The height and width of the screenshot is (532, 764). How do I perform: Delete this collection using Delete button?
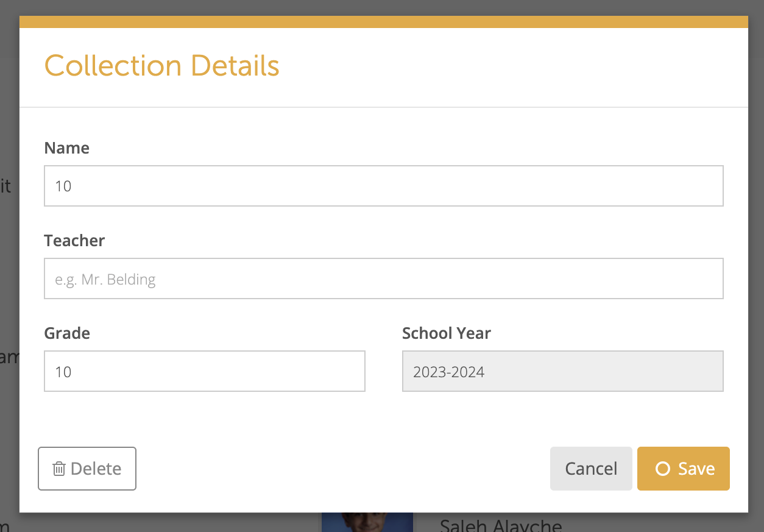coord(87,469)
